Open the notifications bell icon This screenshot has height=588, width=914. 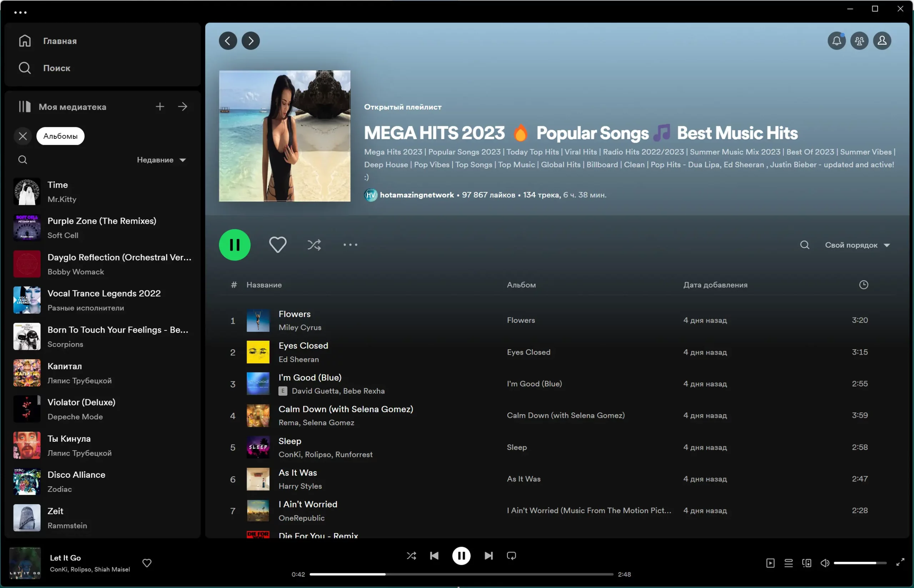point(836,41)
